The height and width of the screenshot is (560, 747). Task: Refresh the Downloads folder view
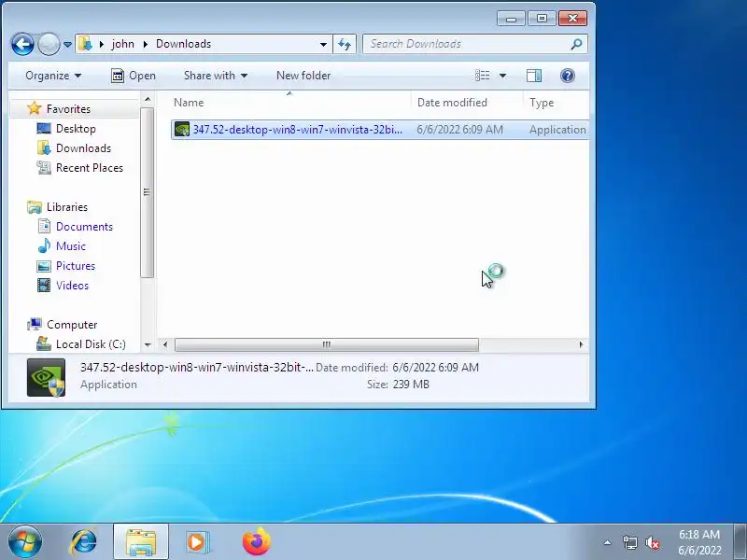click(x=345, y=44)
